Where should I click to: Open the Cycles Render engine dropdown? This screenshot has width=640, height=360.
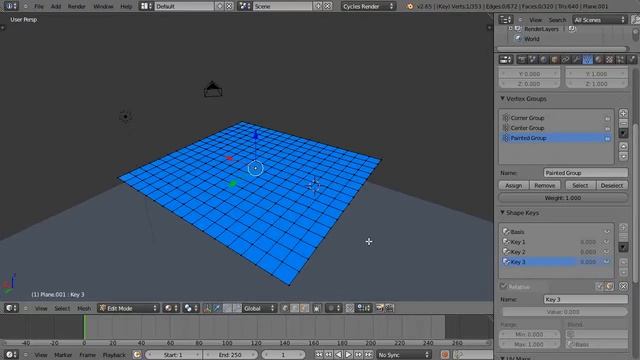click(368, 6)
